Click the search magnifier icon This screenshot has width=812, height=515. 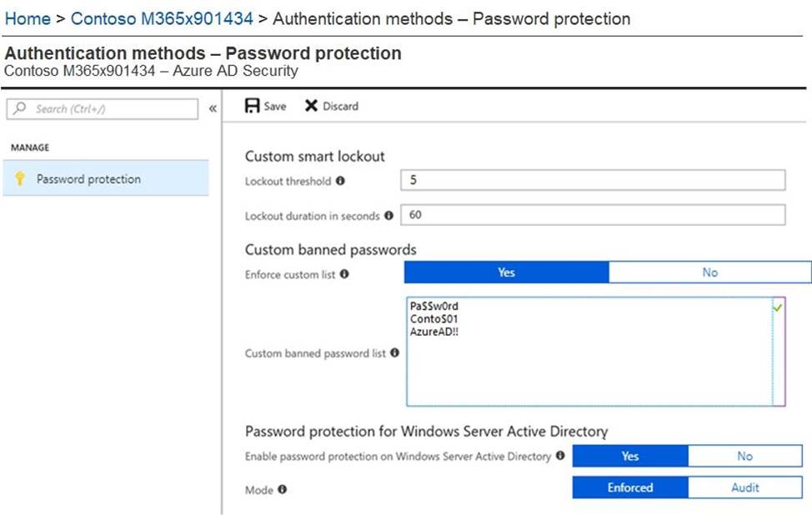click(20, 108)
